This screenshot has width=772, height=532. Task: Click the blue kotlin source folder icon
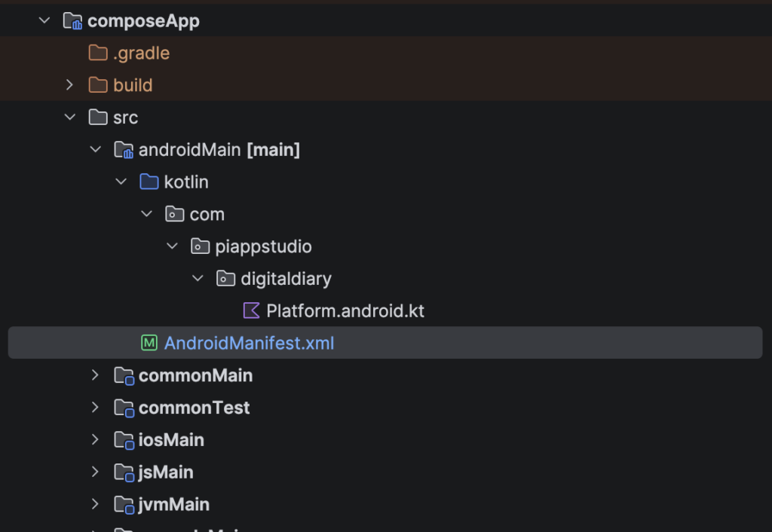[149, 182]
